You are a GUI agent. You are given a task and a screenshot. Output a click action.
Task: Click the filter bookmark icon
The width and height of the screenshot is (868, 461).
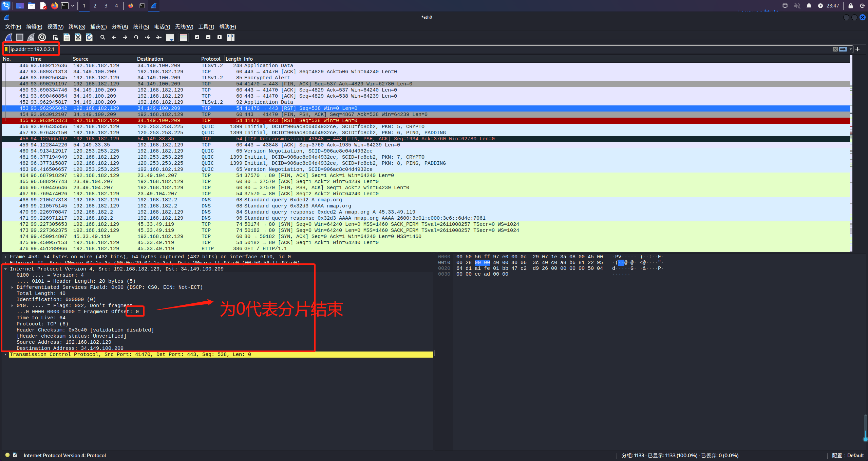click(6, 49)
